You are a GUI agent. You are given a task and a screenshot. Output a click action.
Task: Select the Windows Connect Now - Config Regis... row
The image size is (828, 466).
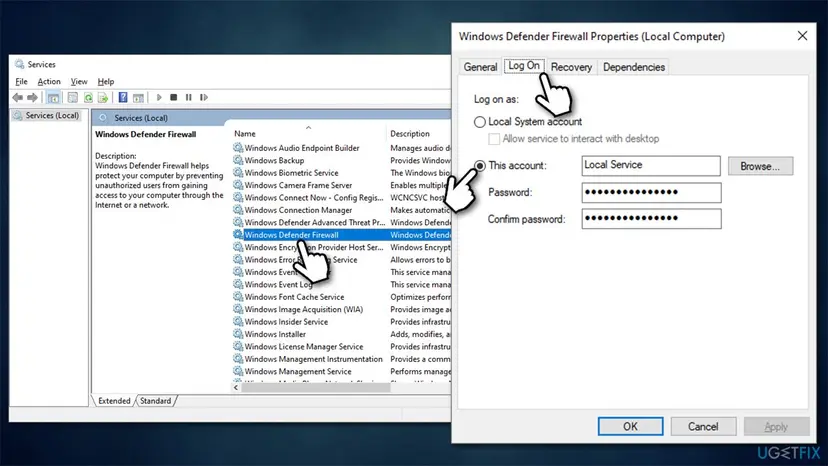point(342,198)
